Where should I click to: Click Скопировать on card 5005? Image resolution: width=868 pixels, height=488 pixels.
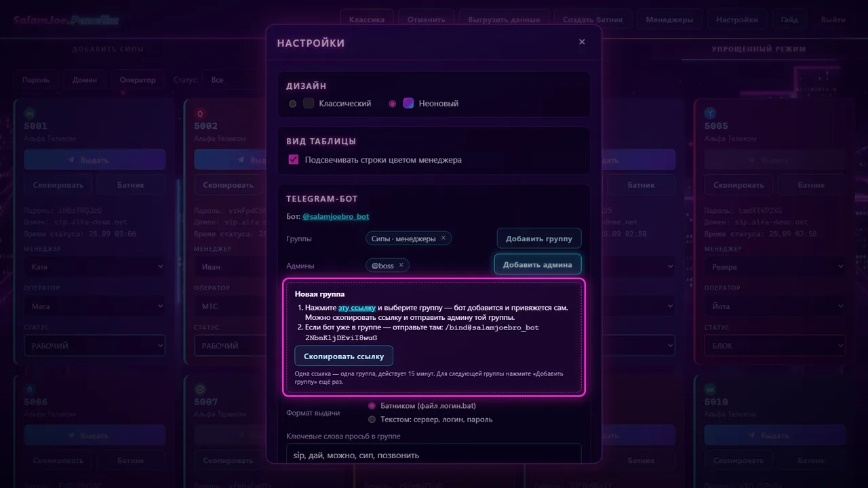click(x=738, y=185)
